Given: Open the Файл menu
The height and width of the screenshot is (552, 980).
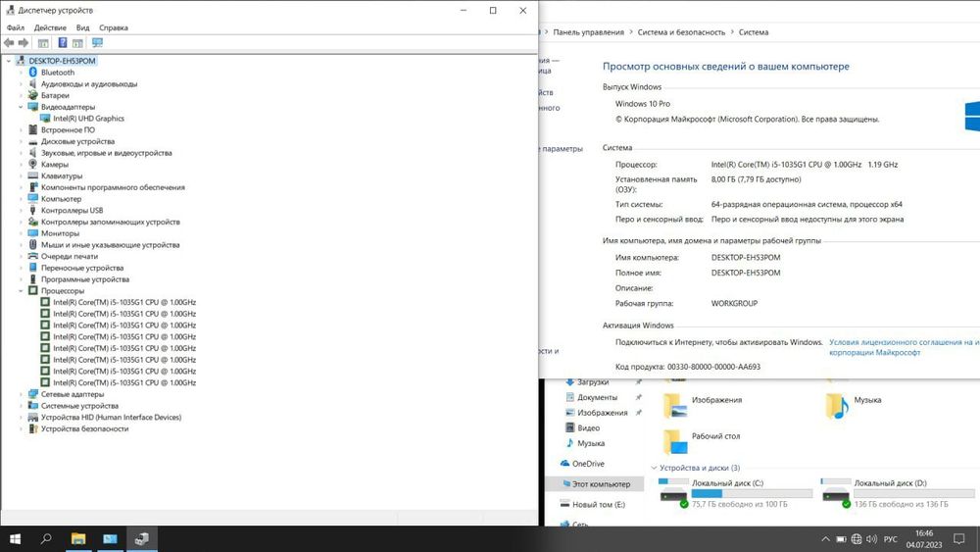Looking at the screenshot, I should pos(16,27).
